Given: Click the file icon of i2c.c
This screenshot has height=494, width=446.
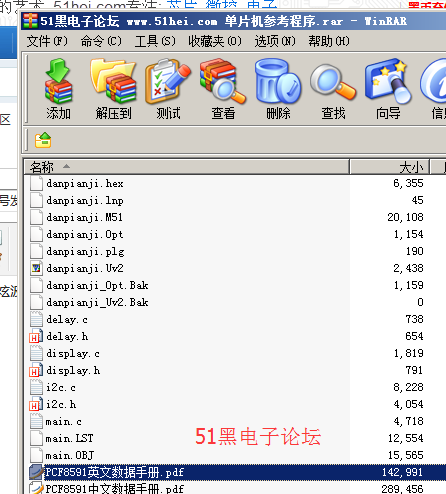Looking at the screenshot, I should [36, 387].
